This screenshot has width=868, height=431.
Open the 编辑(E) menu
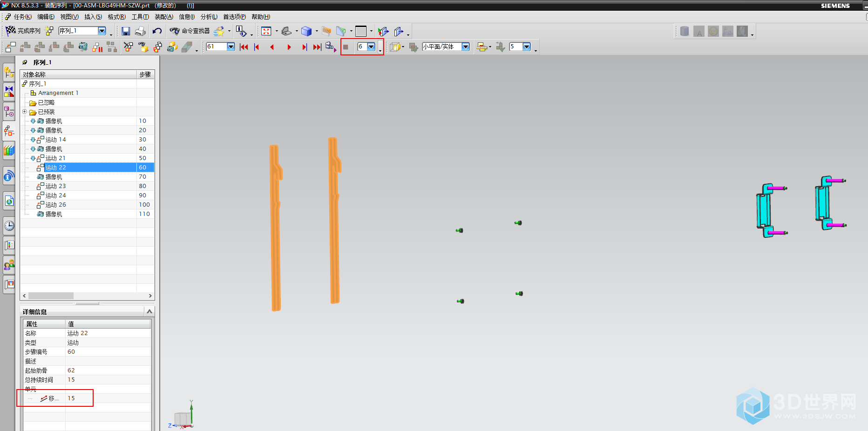click(46, 17)
